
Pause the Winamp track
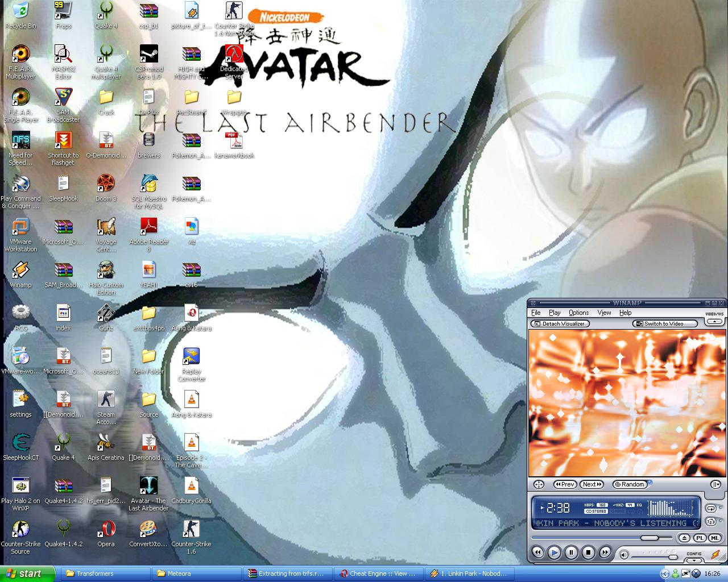[571, 552]
